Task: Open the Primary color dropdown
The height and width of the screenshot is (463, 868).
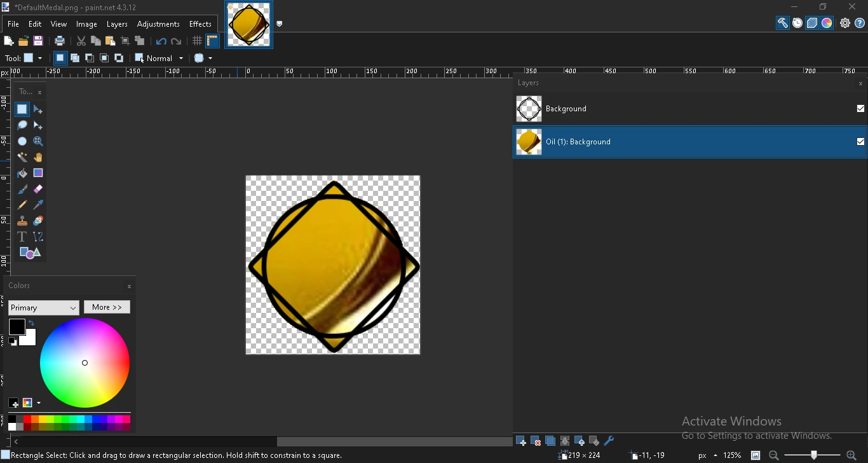Action: click(44, 308)
